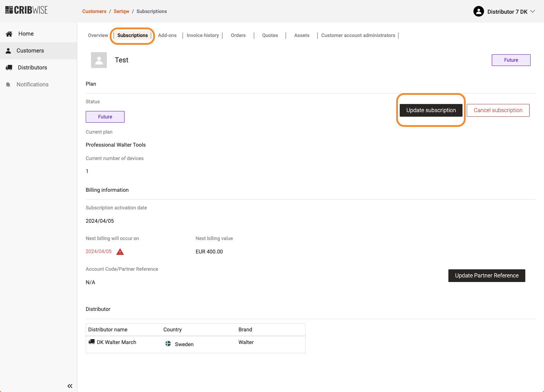Follow the Sertqw breadcrumb link
This screenshot has height=392, width=544.
(121, 11)
